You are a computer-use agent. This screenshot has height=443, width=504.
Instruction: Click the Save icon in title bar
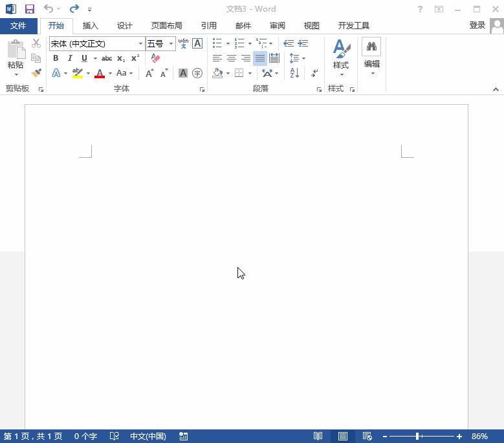pyautogui.click(x=29, y=9)
